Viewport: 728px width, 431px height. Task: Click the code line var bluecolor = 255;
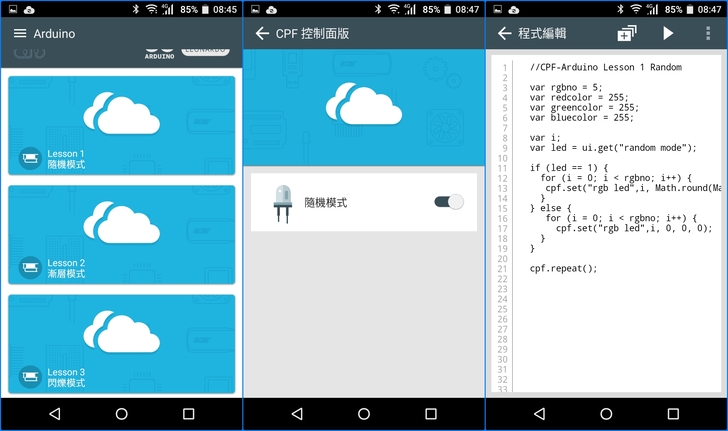click(581, 118)
